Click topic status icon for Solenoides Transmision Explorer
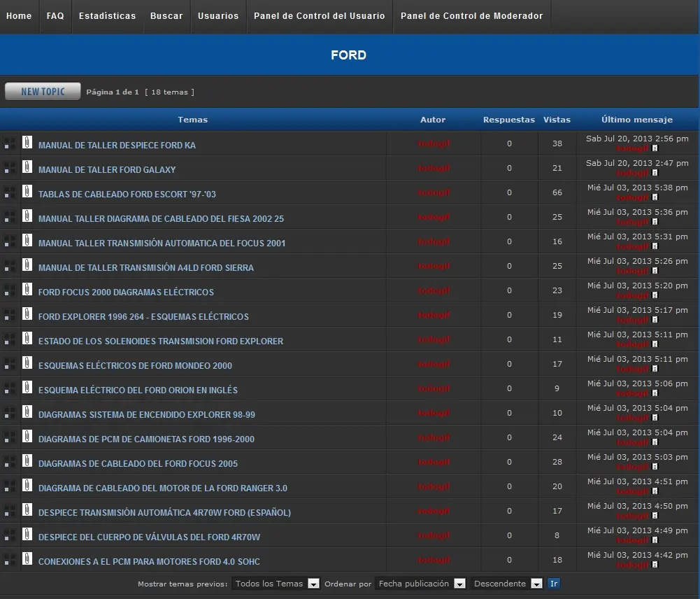The image size is (700, 599). [x=9, y=339]
